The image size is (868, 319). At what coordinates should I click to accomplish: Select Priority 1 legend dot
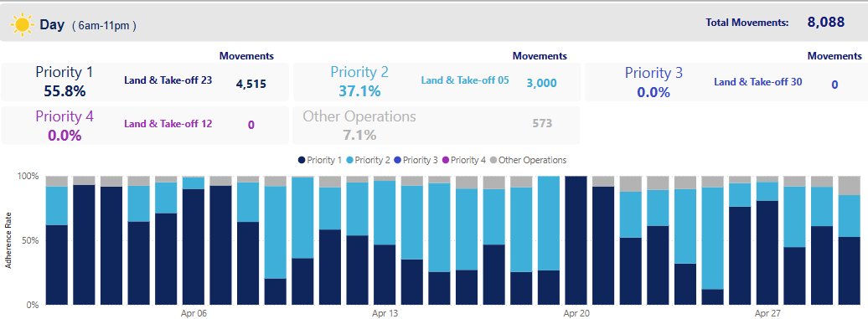tap(301, 160)
